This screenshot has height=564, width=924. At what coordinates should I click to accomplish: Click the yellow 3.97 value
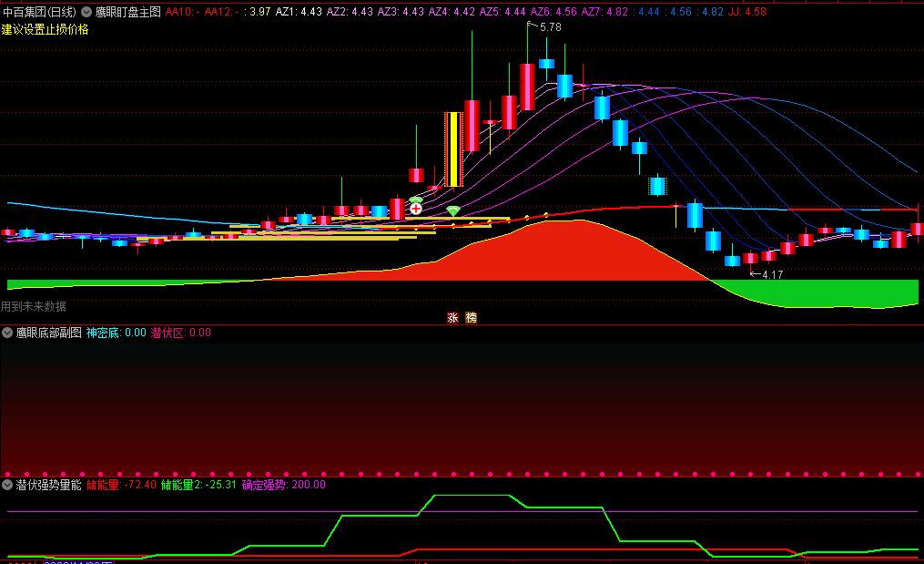pyautogui.click(x=259, y=12)
